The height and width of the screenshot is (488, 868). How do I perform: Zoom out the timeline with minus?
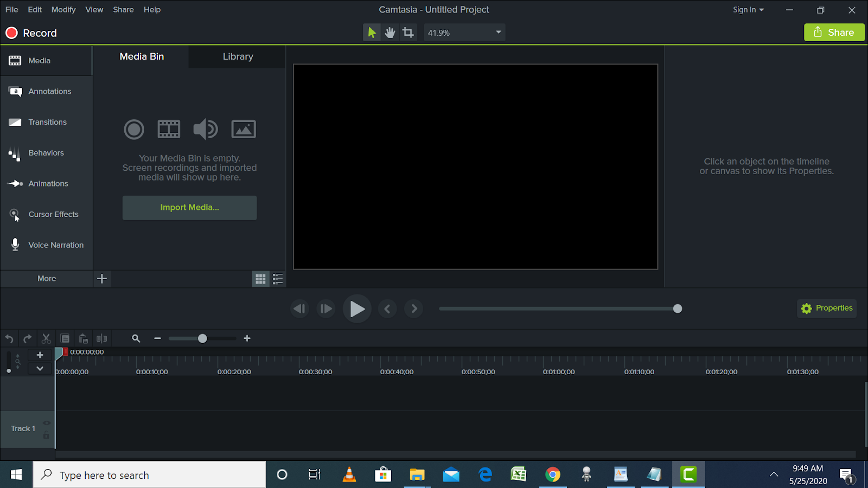point(157,338)
